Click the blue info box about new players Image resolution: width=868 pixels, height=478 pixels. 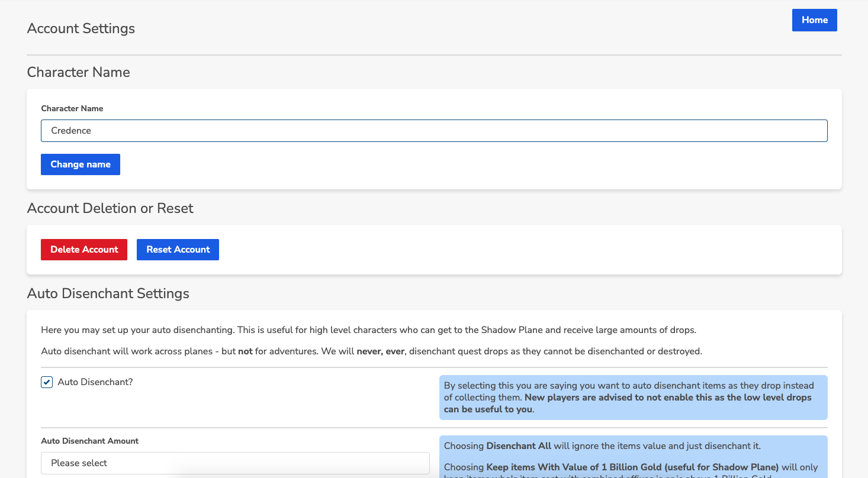tap(634, 398)
